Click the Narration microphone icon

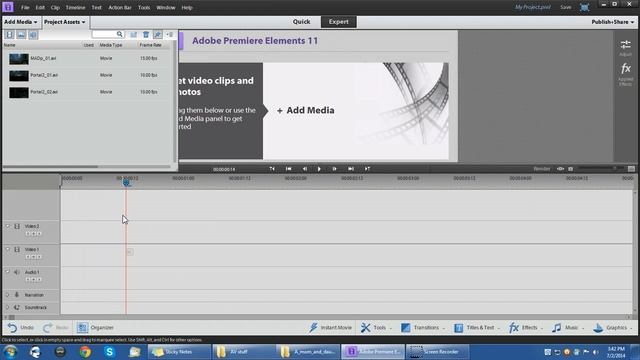tap(17, 295)
